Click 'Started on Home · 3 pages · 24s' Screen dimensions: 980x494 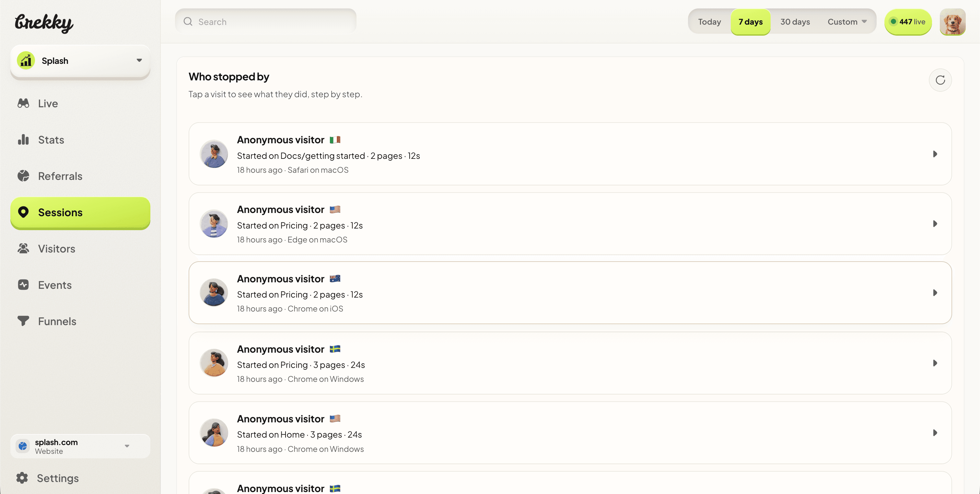point(299,434)
